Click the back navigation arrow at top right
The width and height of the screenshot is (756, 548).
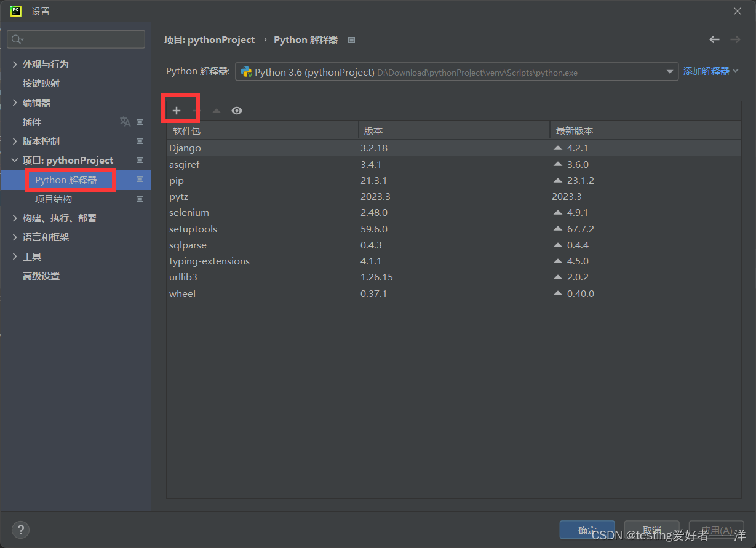(x=714, y=39)
